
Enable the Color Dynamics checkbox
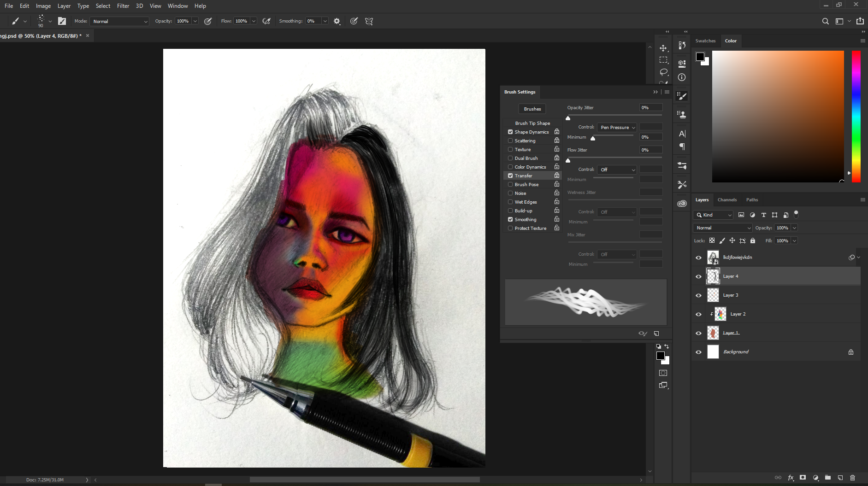click(x=510, y=167)
